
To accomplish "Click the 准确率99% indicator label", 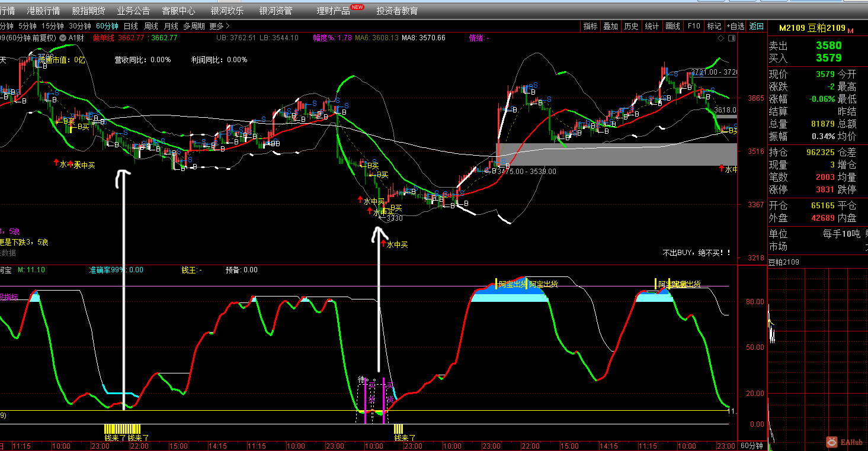I will point(116,270).
